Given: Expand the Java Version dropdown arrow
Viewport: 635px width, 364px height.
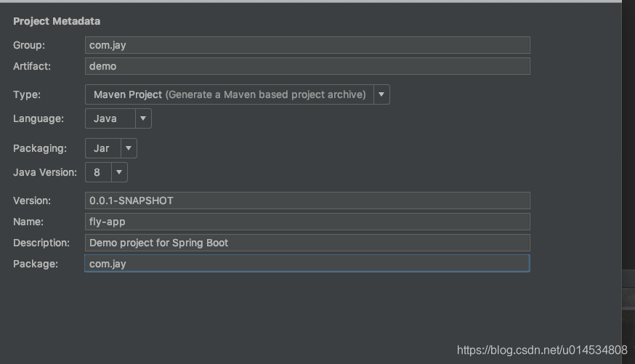Looking at the screenshot, I should coord(119,172).
